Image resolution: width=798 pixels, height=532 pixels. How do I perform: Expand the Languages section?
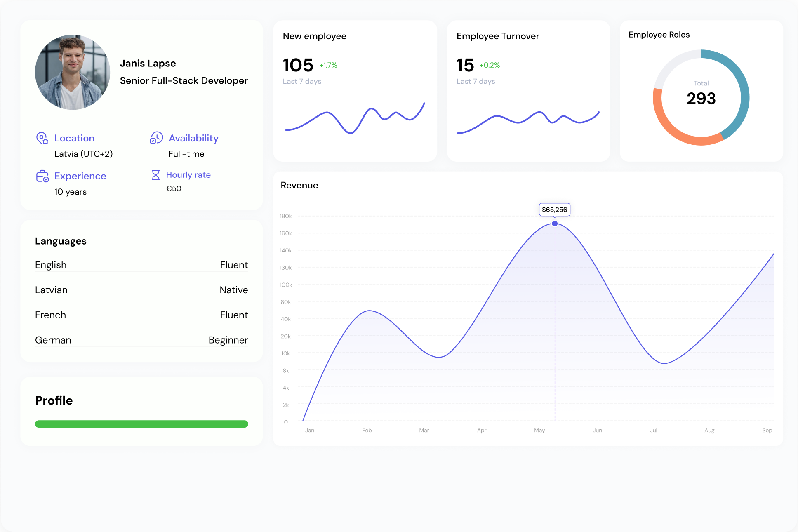point(61,241)
